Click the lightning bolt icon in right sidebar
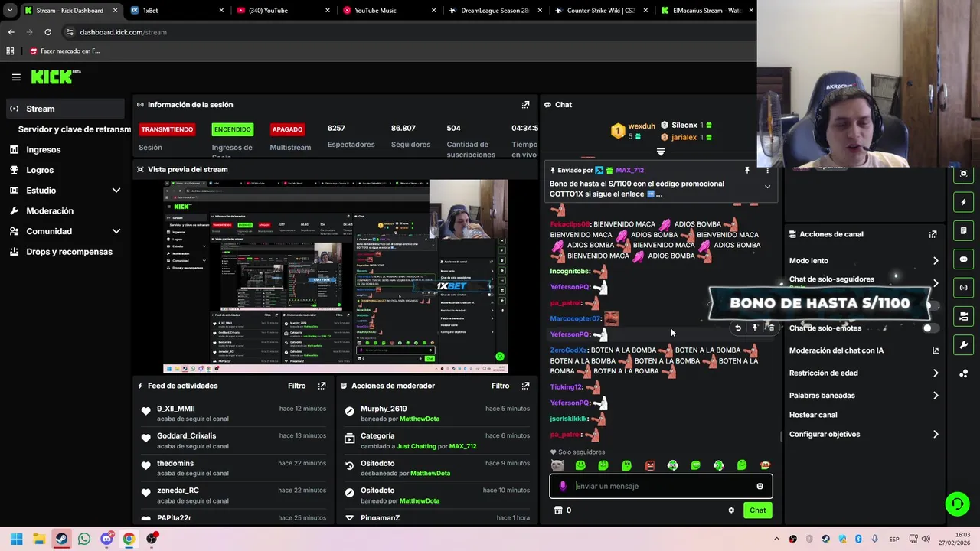Screen dimensions: 980x551 coord(963,203)
